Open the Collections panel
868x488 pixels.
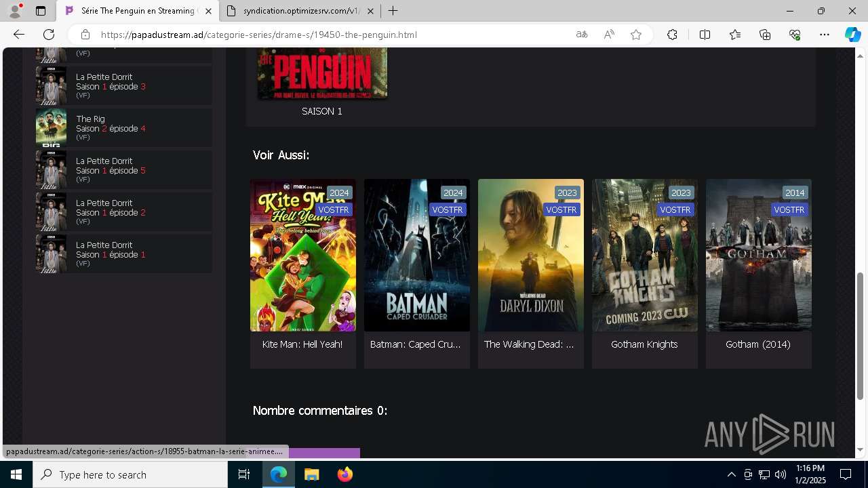pos(765,35)
